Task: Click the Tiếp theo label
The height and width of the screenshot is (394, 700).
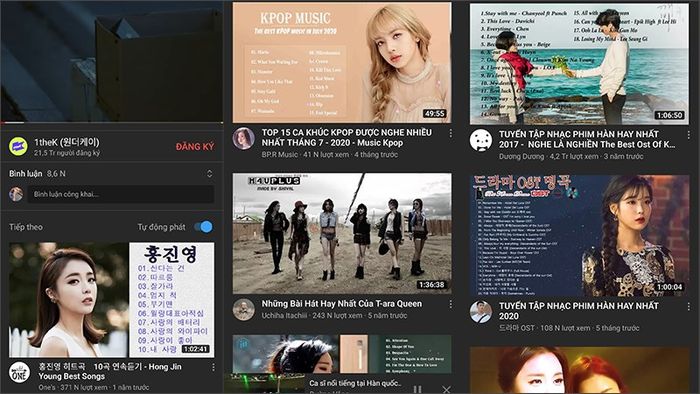Action: pyautogui.click(x=26, y=227)
